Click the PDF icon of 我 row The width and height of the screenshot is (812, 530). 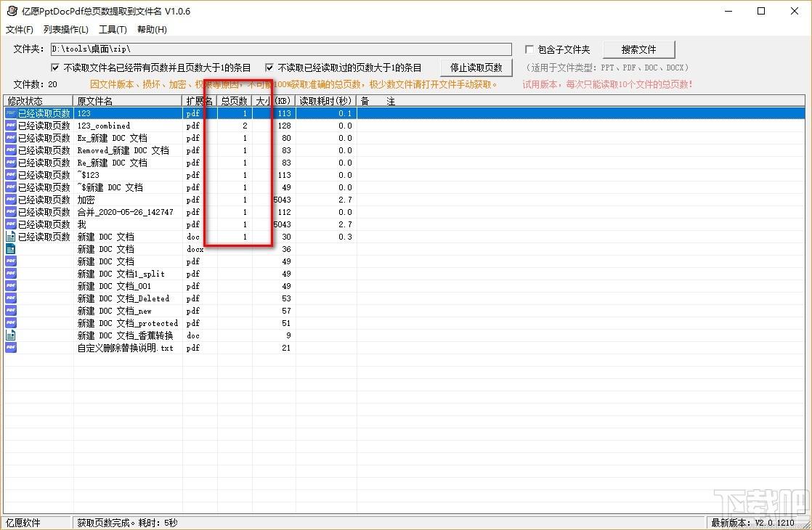point(11,224)
